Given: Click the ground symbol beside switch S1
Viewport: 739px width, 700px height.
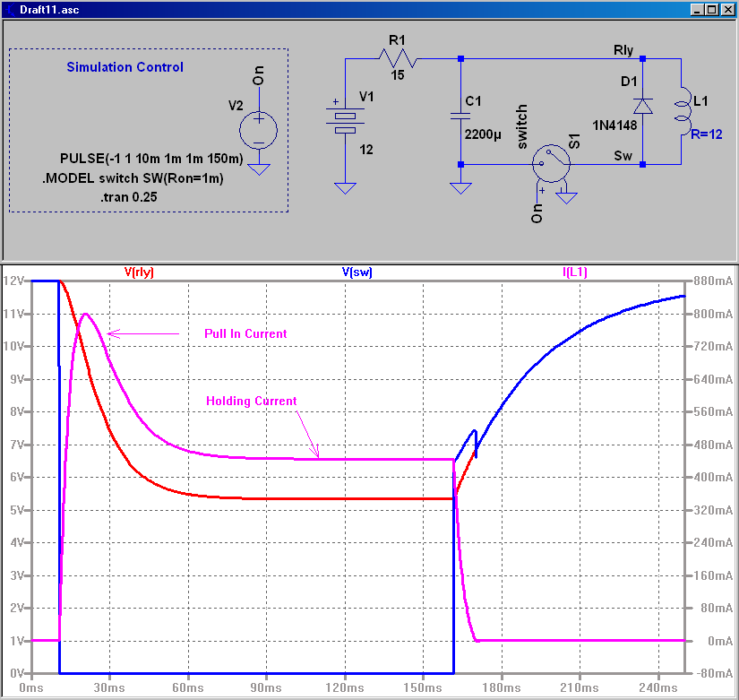Looking at the screenshot, I should [566, 198].
